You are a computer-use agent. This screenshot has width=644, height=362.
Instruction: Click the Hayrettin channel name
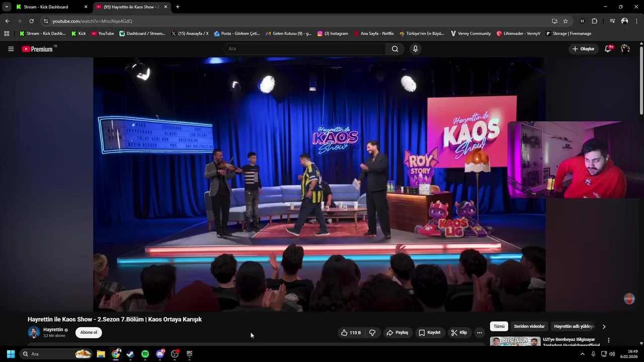(53, 330)
